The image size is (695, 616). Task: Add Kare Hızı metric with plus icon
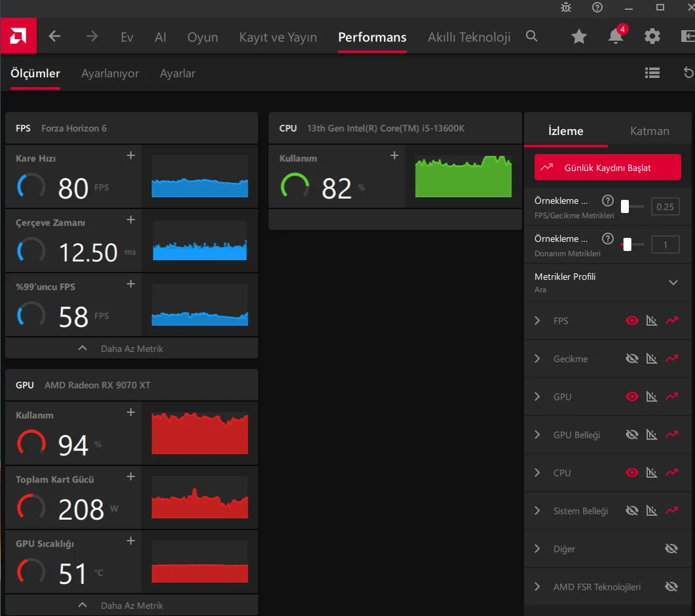(131, 155)
